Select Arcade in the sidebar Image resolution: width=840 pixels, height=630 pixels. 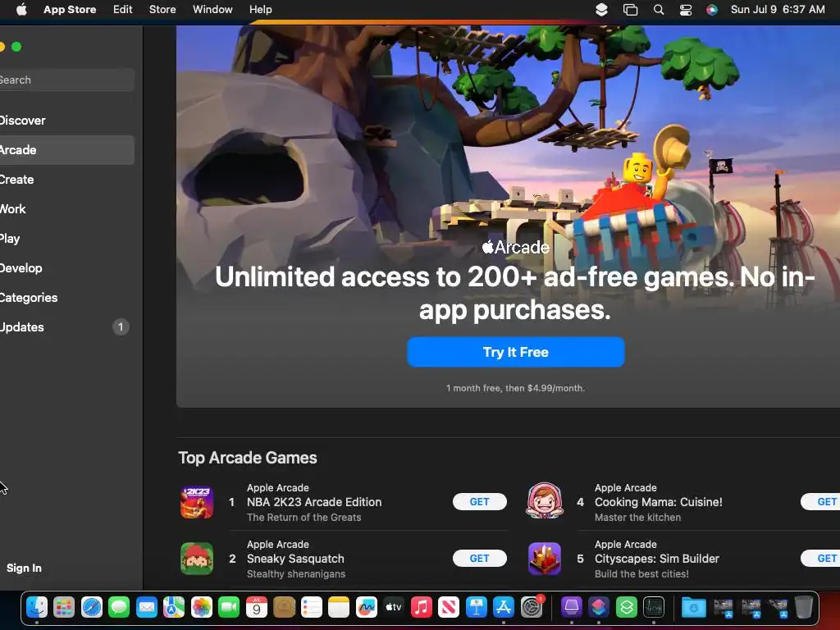click(67, 150)
